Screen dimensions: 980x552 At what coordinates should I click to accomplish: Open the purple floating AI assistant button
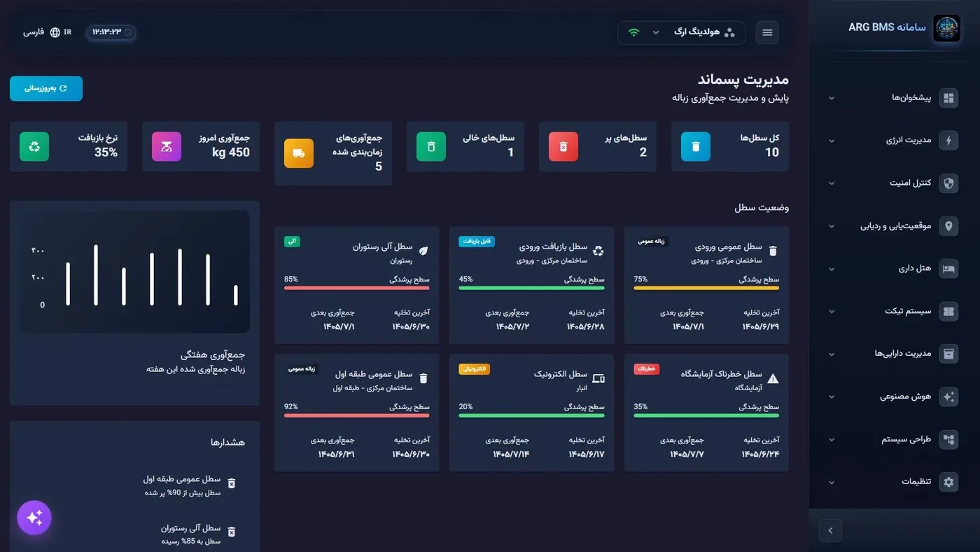[34, 518]
